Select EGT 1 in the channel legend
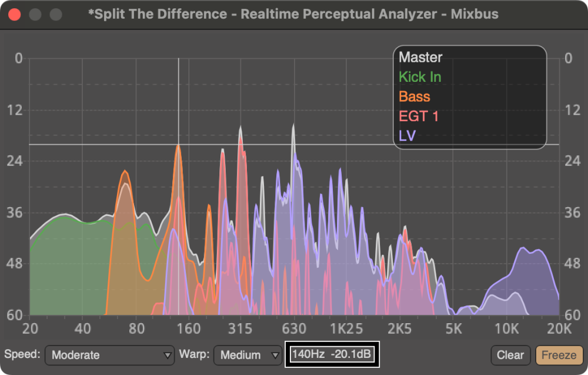This screenshot has width=588, height=375. 419,115
